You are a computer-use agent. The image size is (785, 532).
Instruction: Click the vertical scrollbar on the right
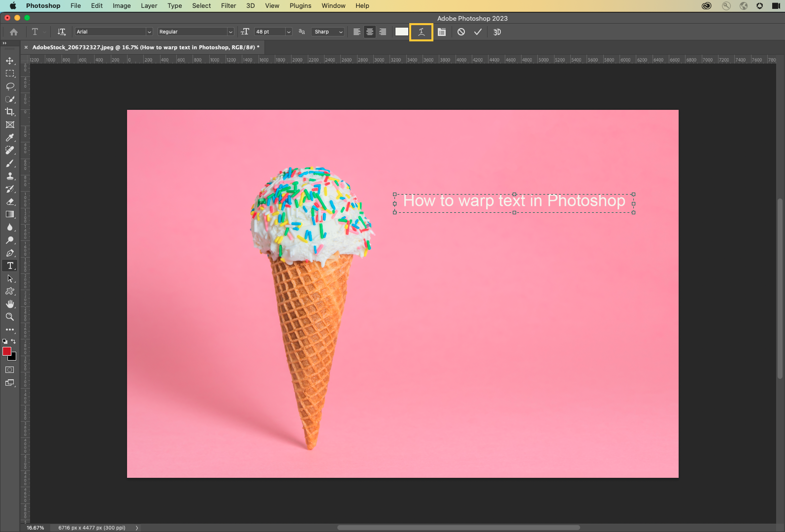[780, 289]
